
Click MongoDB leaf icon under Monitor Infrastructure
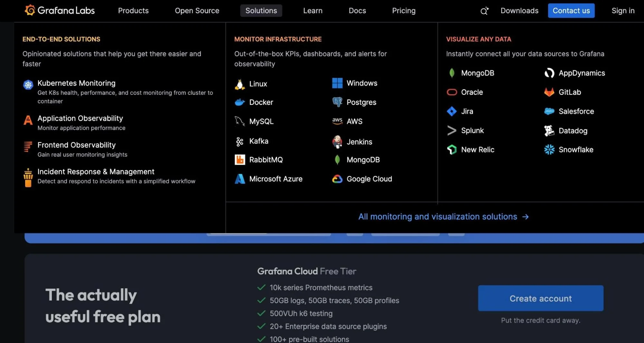click(x=337, y=160)
